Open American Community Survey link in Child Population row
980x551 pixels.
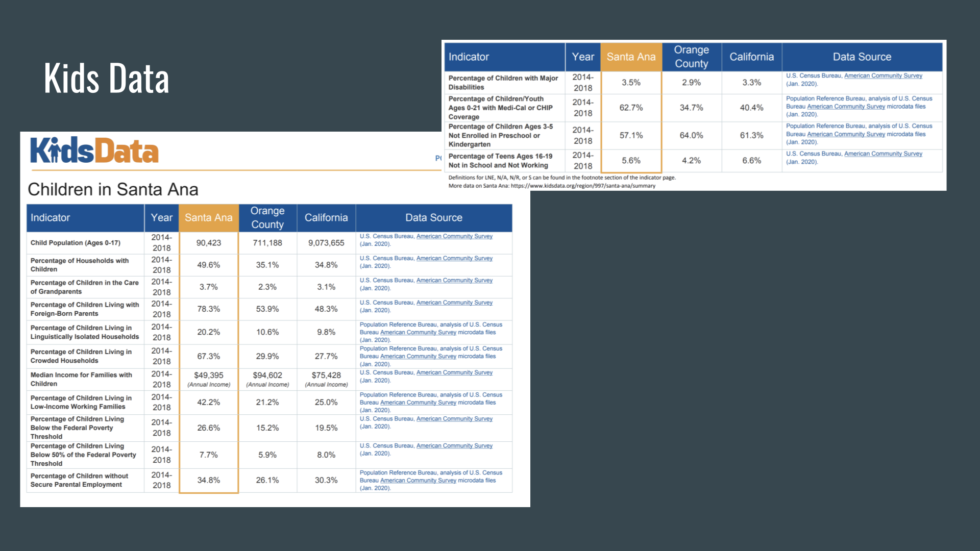(454, 236)
